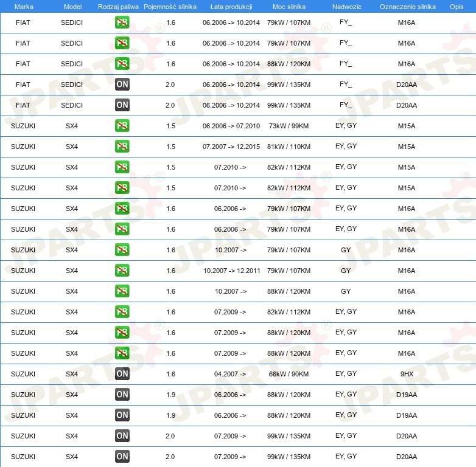Click petrol icon in 07.2009 82kW / 112KM row
The width and height of the screenshot is (476, 467).
tap(122, 312)
